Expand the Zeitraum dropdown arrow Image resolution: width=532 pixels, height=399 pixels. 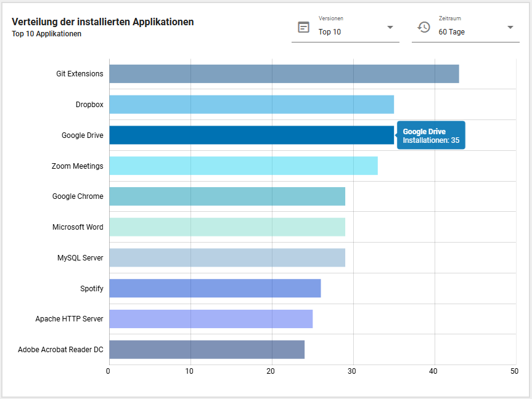(x=510, y=27)
